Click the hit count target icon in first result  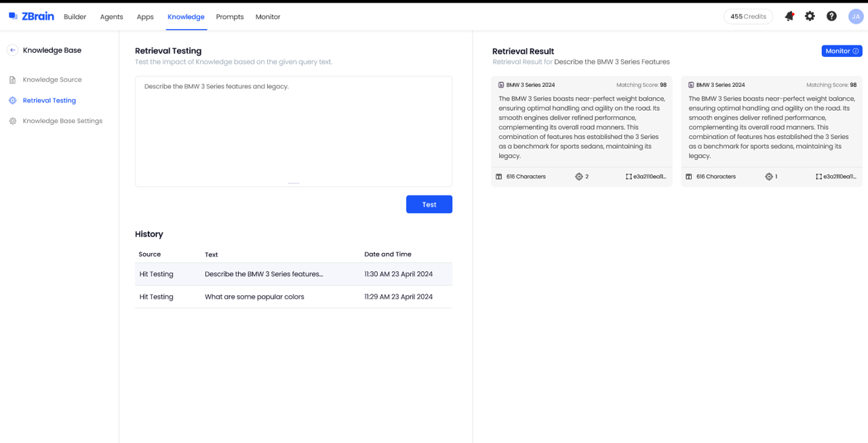(x=578, y=177)
